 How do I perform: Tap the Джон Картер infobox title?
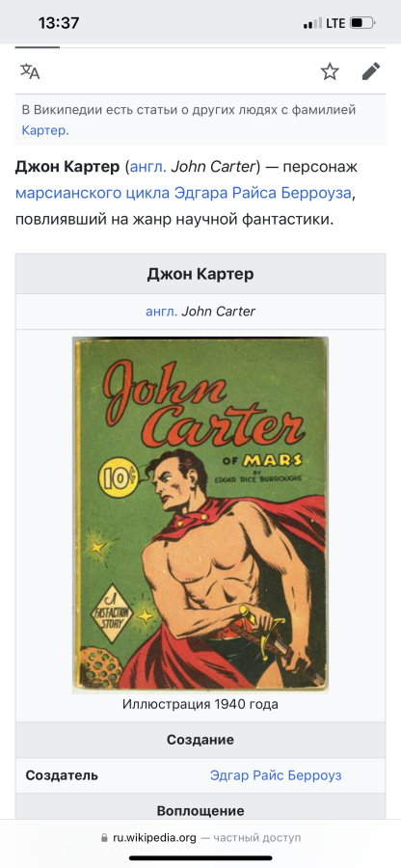click(200, 274)
